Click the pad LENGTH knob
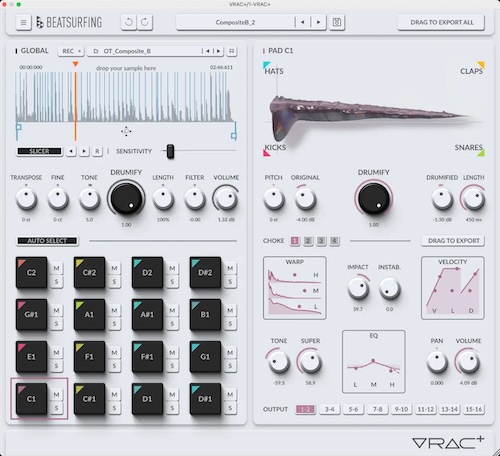The image size is (500, 456). tap(474, 199)
